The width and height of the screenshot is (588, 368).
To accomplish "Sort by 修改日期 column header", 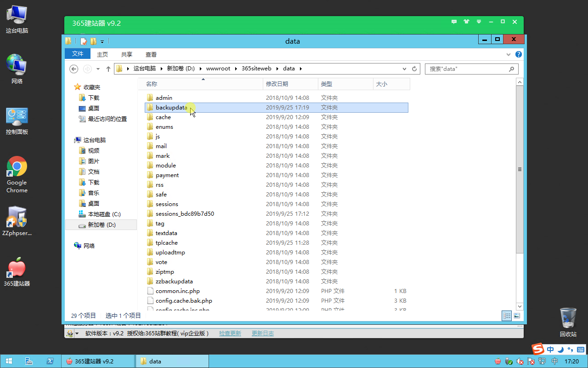I will (290, 84).
